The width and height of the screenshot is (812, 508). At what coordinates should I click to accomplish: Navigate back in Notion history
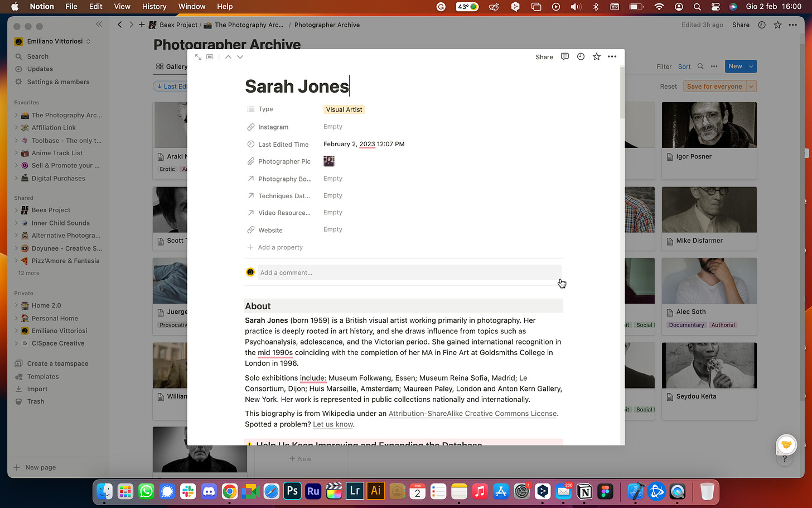[119, 25]
